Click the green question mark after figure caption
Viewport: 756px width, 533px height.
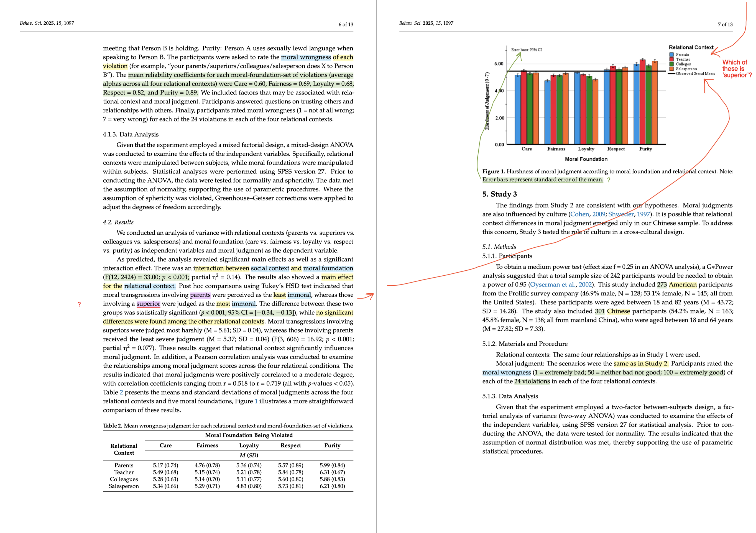coord(609,180)
